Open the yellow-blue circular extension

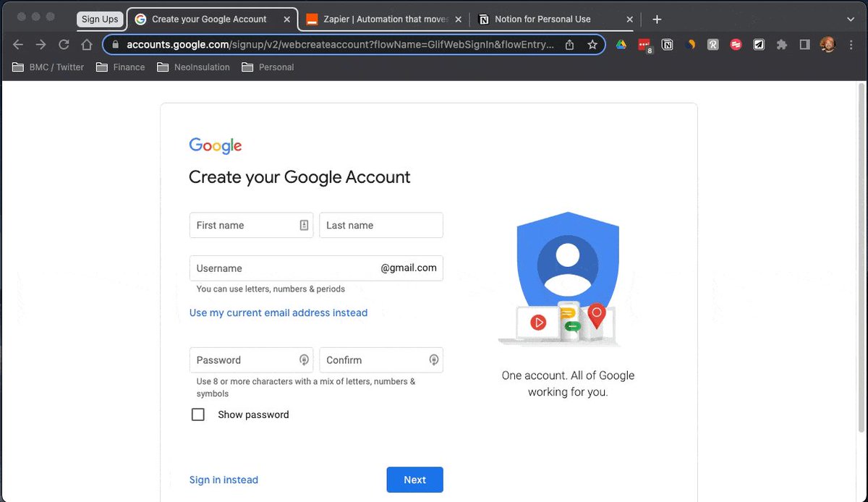point(691,45)
